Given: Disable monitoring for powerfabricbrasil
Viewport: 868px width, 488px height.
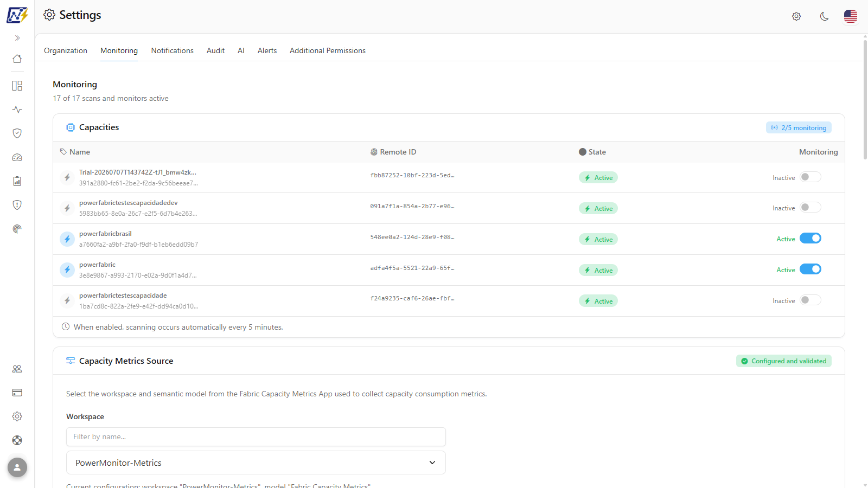Looking at the screenshot, I should (x=810, y=238).
